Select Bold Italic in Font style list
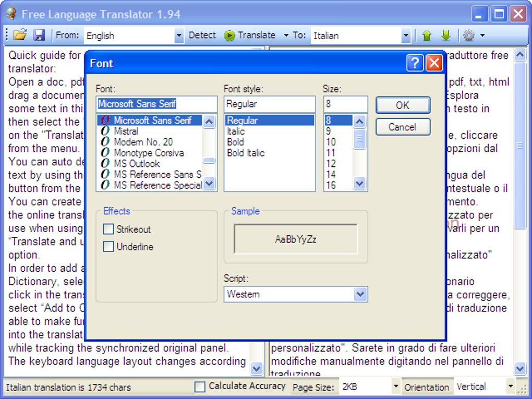 point(246,153)
